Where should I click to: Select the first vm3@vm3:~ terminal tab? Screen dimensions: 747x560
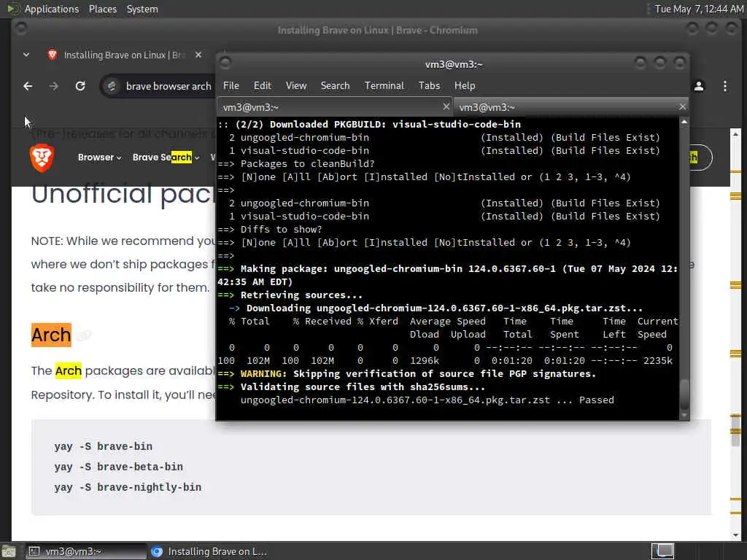[x=335, y=107]
